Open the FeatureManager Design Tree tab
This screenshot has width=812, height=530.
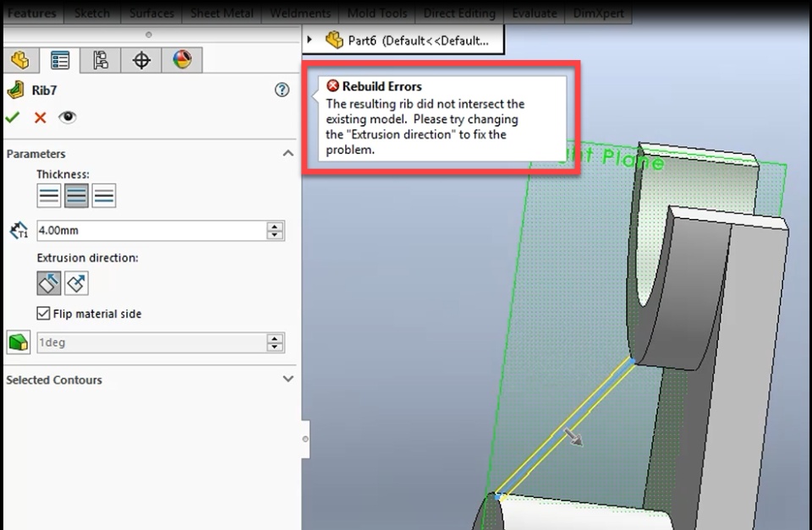pos(20,60)
